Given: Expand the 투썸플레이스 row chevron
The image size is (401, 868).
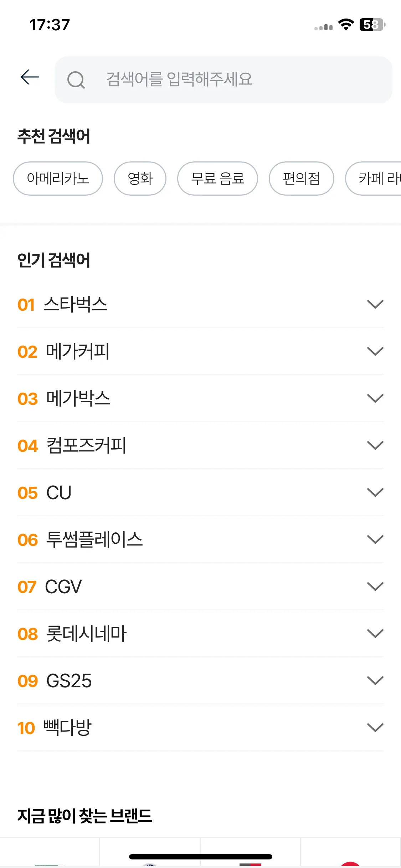Looking at the screenshot, I should pyautogui.click(x=375, y=539).
